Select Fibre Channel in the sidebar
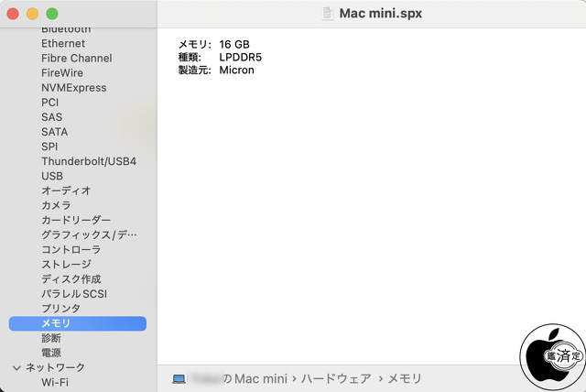586x392 pixels. coord(77,59)
